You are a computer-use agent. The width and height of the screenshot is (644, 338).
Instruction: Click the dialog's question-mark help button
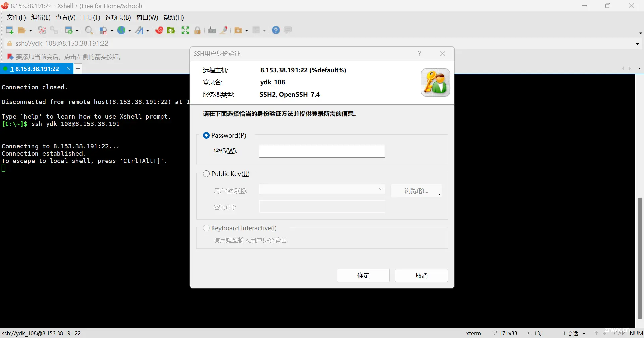click(x=419, y=54)
